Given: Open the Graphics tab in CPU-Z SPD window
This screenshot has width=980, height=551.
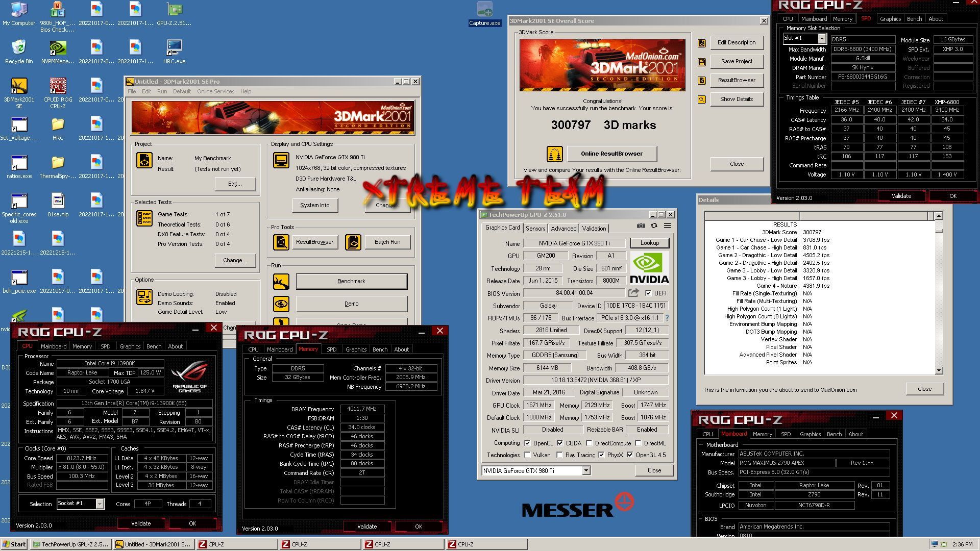Looking at the screenshot, I should (x=890, y=19).
